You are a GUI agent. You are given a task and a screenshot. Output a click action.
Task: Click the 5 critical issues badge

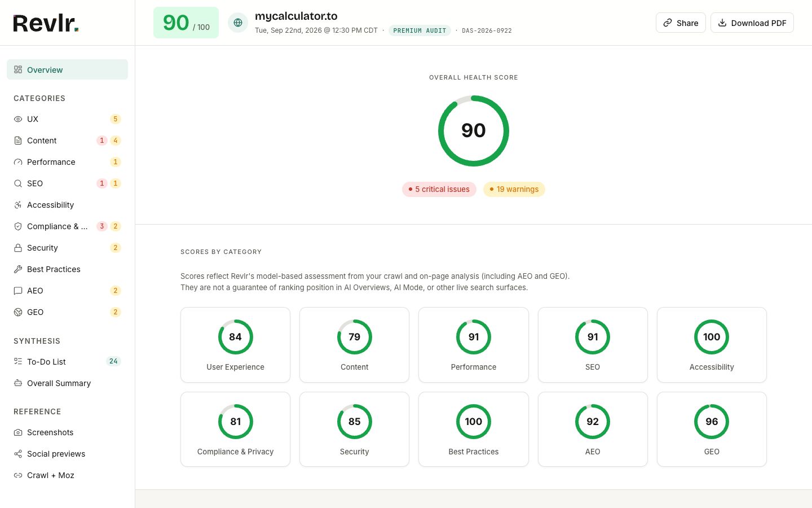click(439, 189)
